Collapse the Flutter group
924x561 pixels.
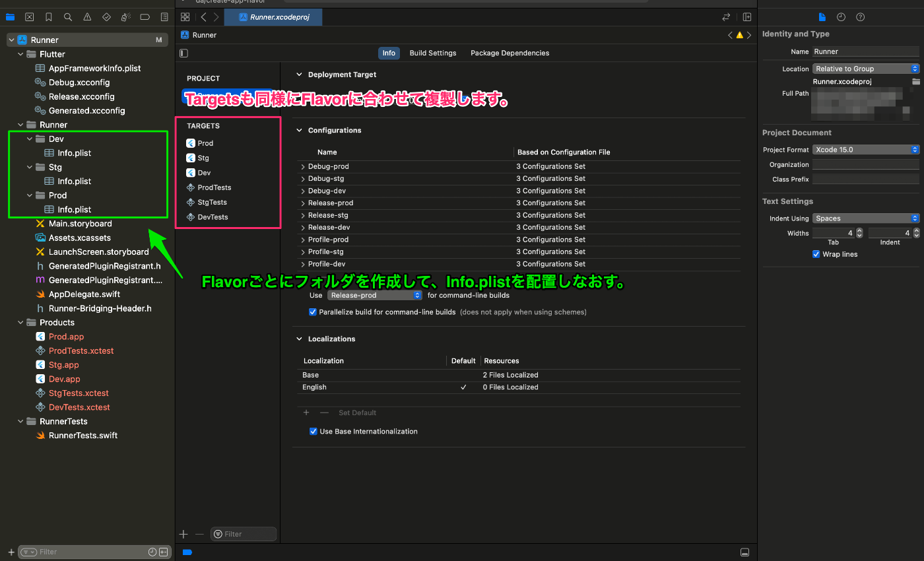click(20, 54)
